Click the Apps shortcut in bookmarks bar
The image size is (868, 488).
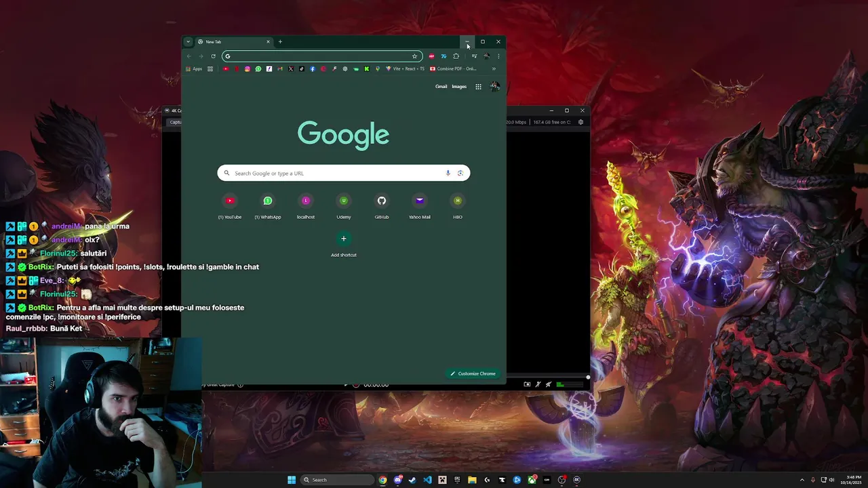tap(194, 68)
